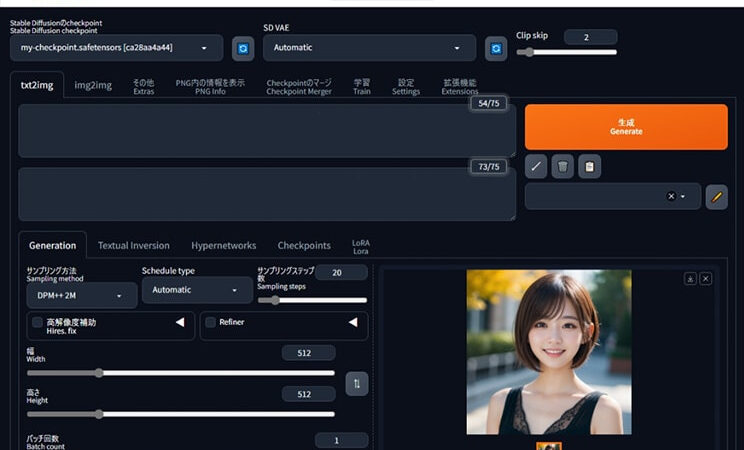The image size is (744, 450).
Task: Select the Hypernetworks sub-tab
Action: [223, 245]
